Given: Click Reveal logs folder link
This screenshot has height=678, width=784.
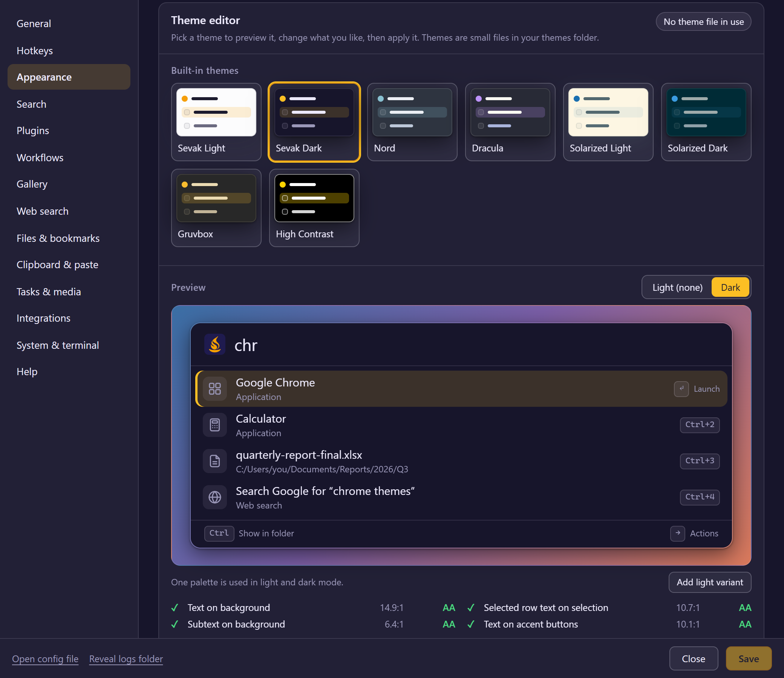Looking at the screenshot, I should click(x=126, y=659).
